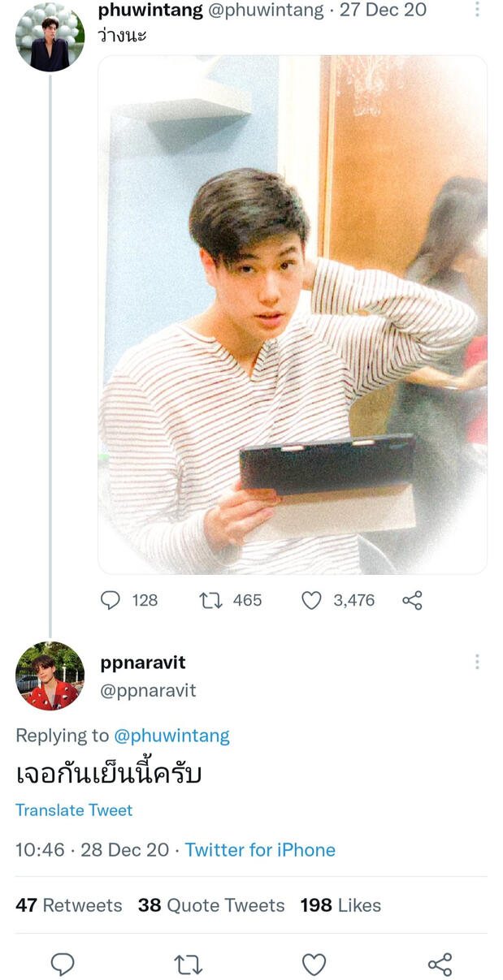
Task: Click Translate Tweet link
Action: (x=74, y=810)
